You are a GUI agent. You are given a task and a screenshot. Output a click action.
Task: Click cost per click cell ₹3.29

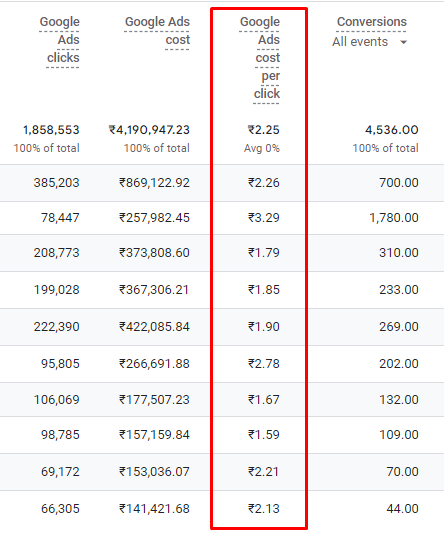click(264, 218)
